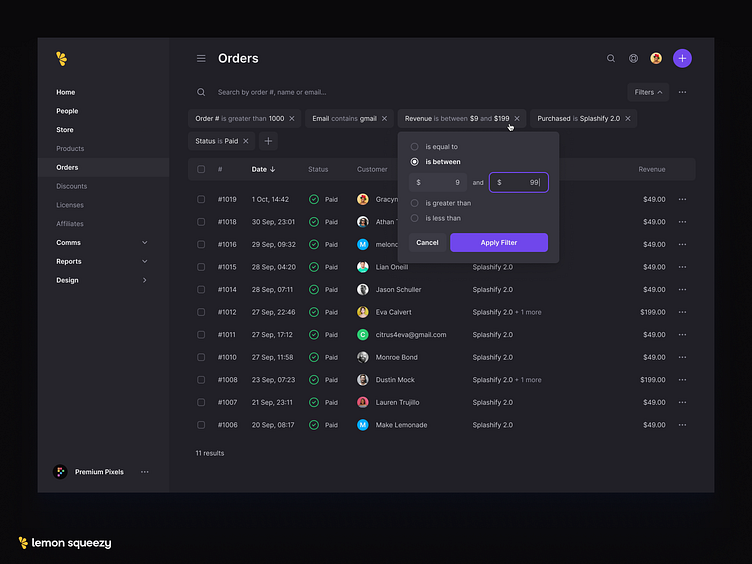The image size is (752, 564).
Task: Expand the Reports section in sidebar
Action: click(x=144, y=262)
